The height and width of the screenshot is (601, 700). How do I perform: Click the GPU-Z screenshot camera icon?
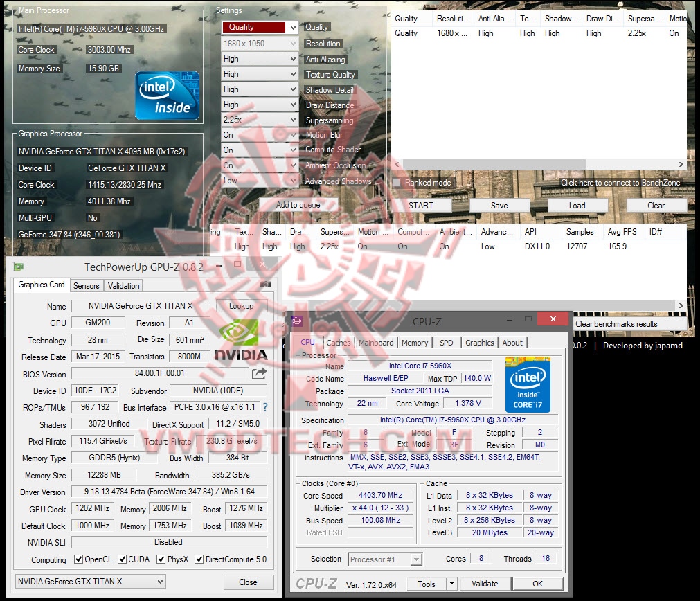click(266, 285)
